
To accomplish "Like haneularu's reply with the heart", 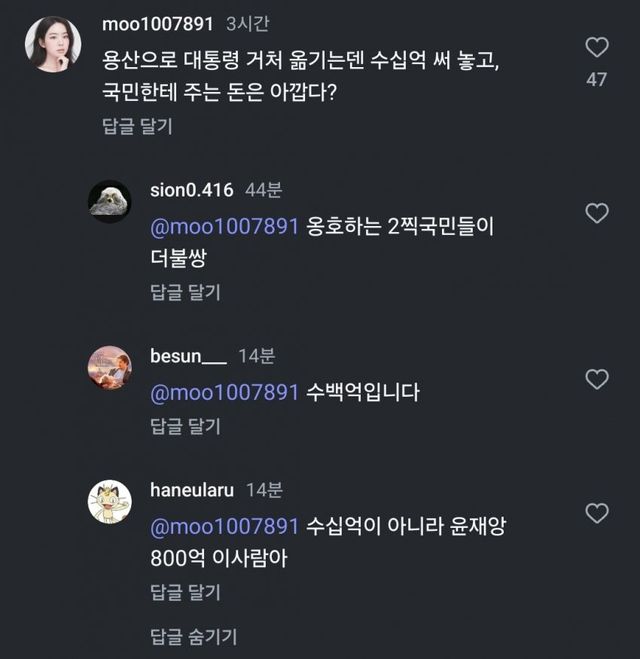I will [x=596, y=513].
